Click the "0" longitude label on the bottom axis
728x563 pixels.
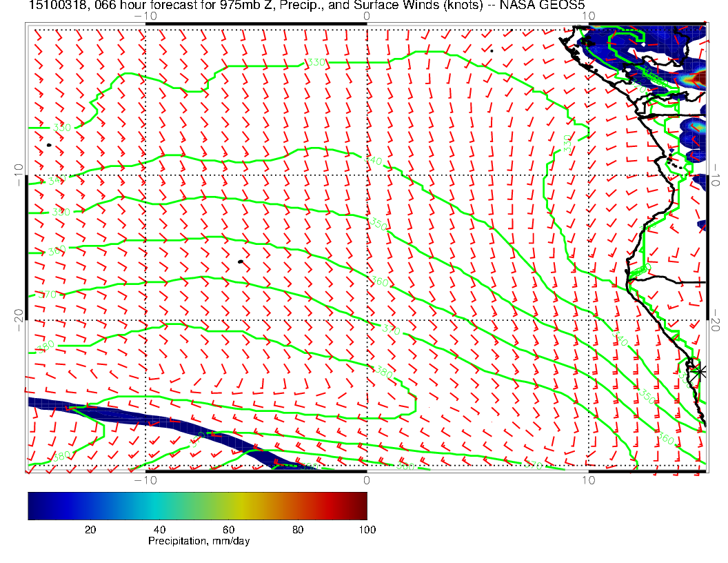coord(366,480)
